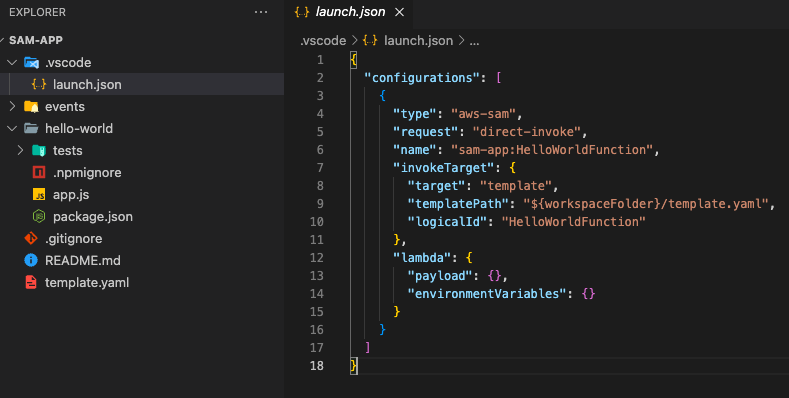Image resolution: width=789 pixels, height=398 pixels.
Task: Click the events folder icon
Action: pyautogui.click(x=31, y=107)
